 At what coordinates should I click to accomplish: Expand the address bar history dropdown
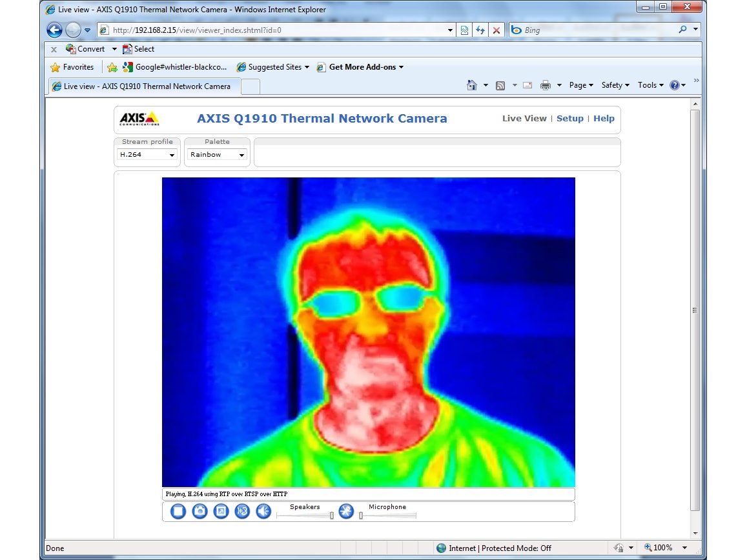[x=450, y=30]
